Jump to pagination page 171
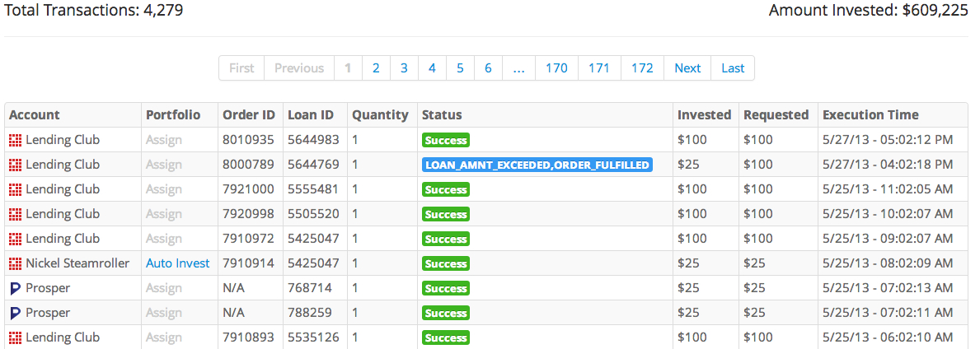Viewport: 980px width, 349px height. tap(598, 68)
